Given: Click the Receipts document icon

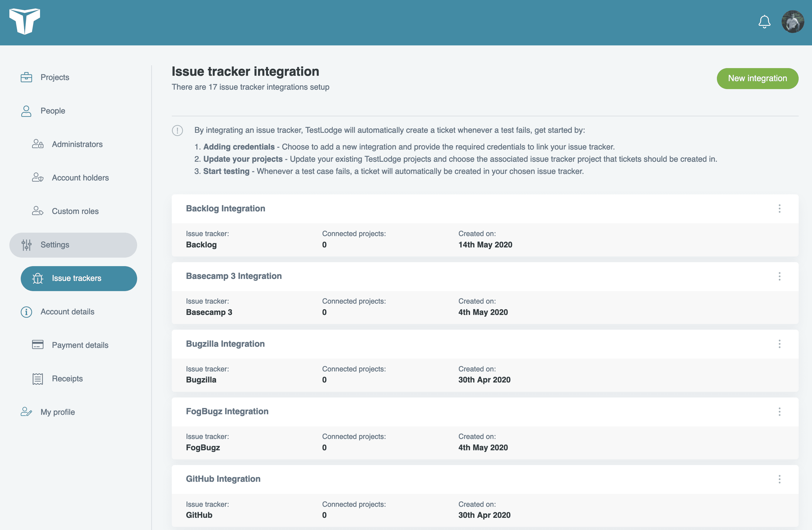Looking at the screenshot, I should [37, 378].
